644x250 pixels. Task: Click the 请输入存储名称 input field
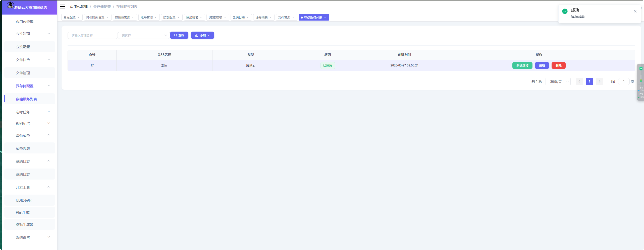[x=92, y=35]
